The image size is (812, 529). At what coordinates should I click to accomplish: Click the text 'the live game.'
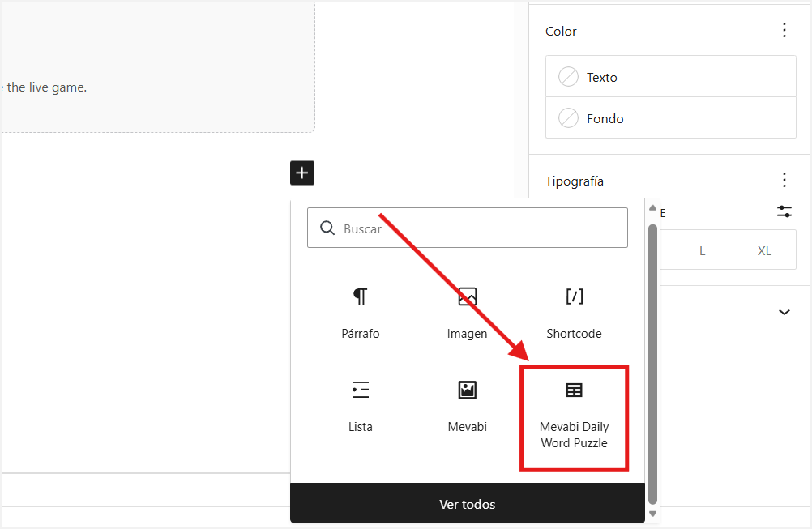click(47, 87)
